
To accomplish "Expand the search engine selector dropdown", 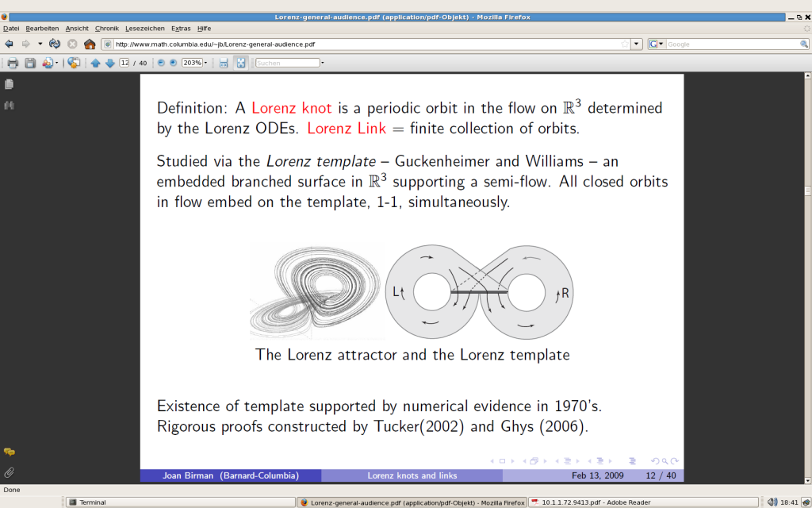I will pos(656,44).
